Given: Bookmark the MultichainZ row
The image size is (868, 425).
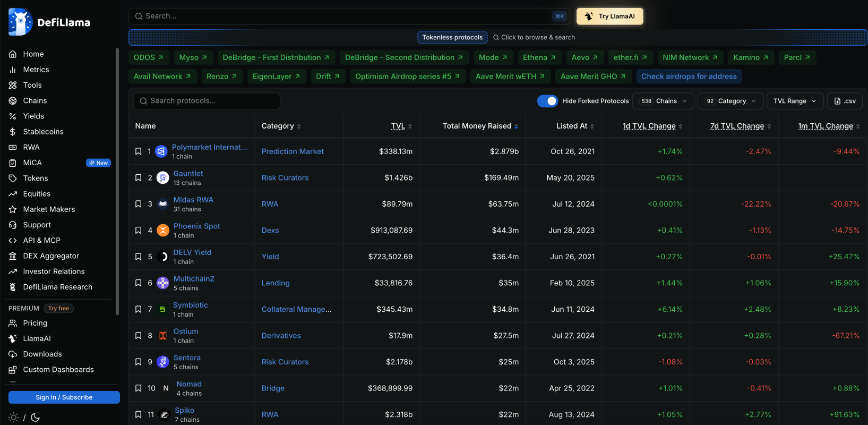Looking at the screenshot, I should pyautogui.click(x=138, y=283).
